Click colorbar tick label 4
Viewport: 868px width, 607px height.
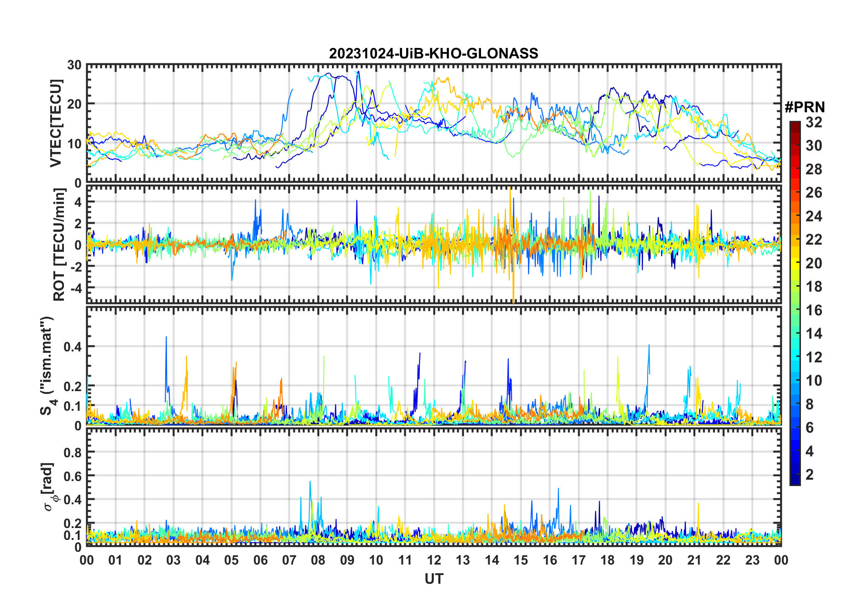[x=810, y=451]
